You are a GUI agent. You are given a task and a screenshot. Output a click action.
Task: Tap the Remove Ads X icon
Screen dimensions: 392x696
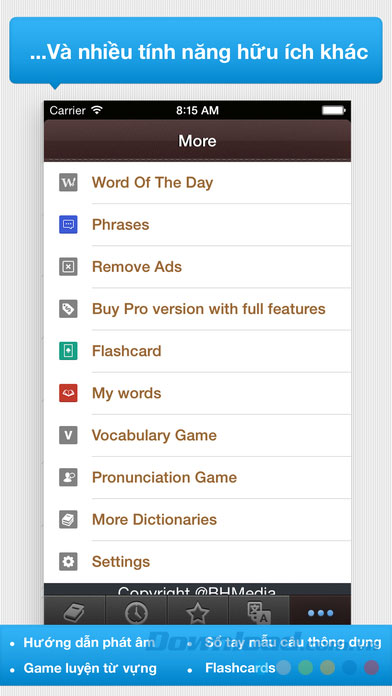(x=68, y=267)
